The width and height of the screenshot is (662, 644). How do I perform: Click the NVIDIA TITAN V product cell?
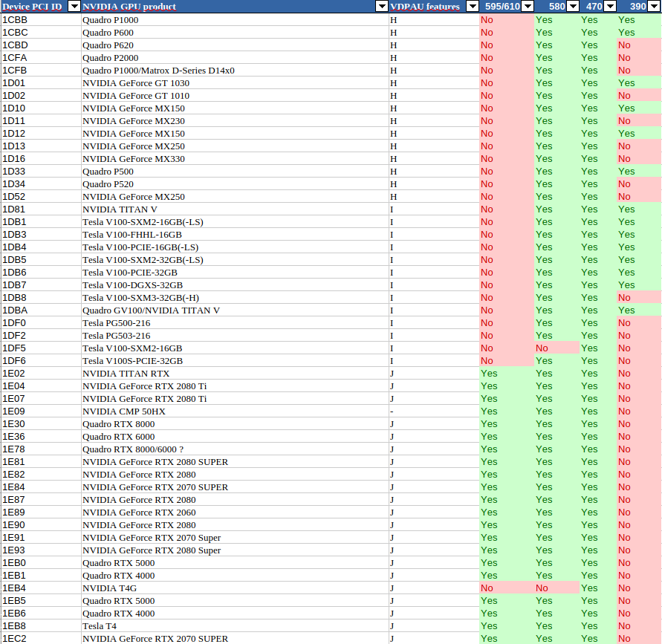coord(235,209)
